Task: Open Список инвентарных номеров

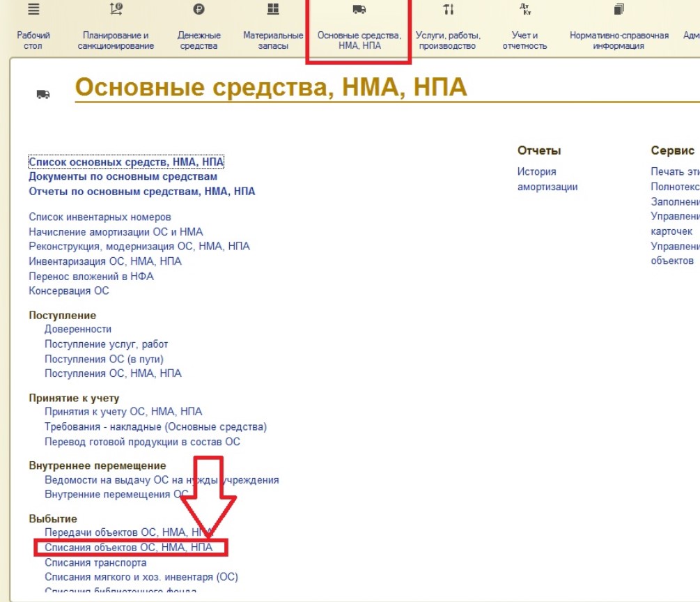Action: pos(100,217)
